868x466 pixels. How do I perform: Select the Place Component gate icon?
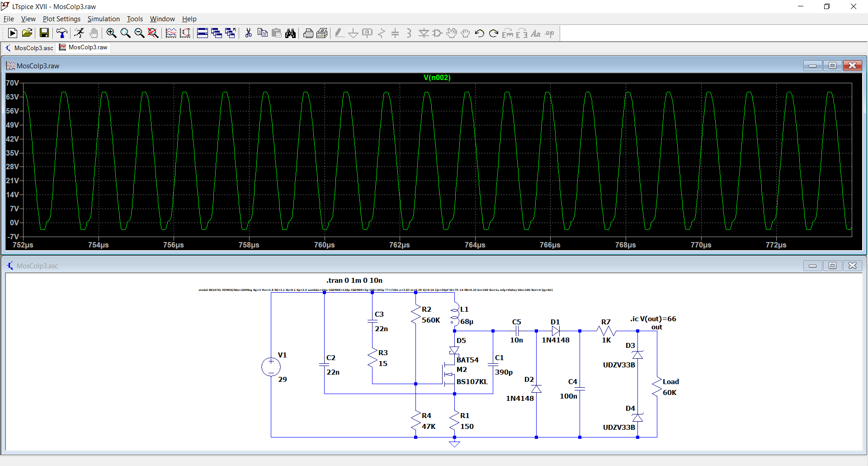pos(438,33)
